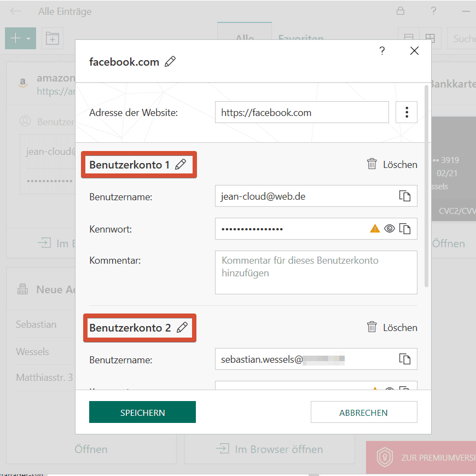Screen dimensions: 476x476
Task: Open the green plus add-entry dropdown
Action: point(20,38)
